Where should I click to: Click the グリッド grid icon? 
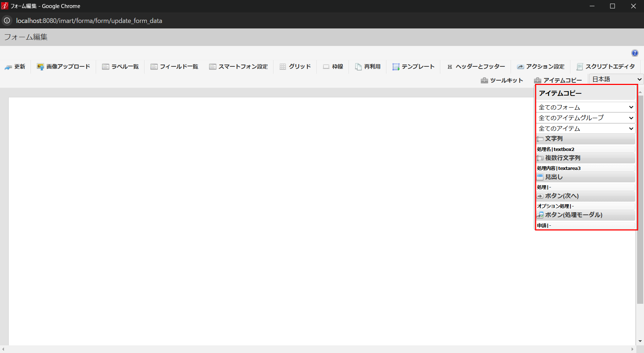pyautogui.click(x=295, y=66)
